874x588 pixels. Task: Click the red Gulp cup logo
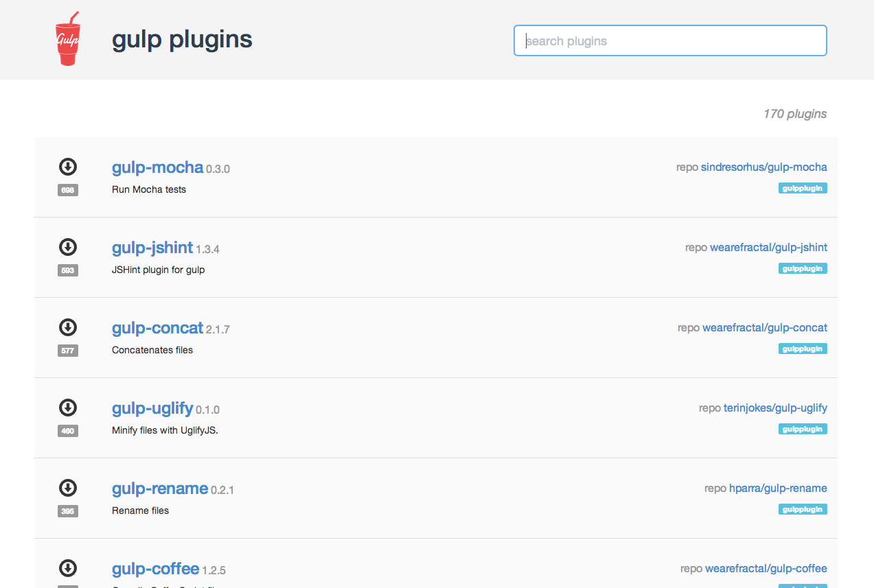(x=68, y=38)
